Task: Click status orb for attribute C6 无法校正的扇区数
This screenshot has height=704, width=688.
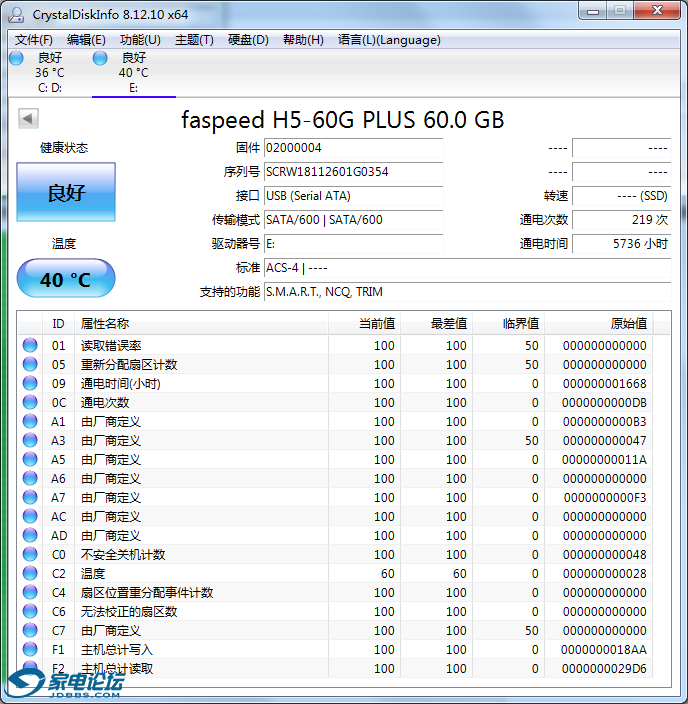Action: tap(30, 611)
